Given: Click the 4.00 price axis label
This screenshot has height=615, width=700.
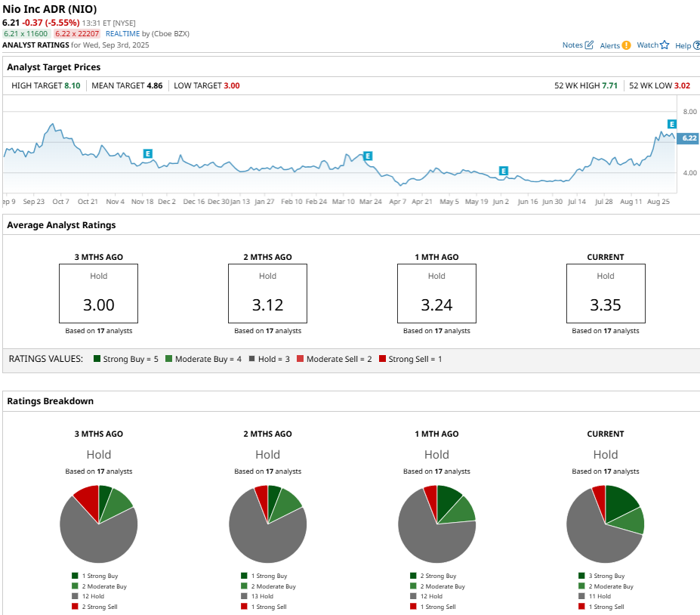Looking at the screenshot, I should (x=689, y=173).
